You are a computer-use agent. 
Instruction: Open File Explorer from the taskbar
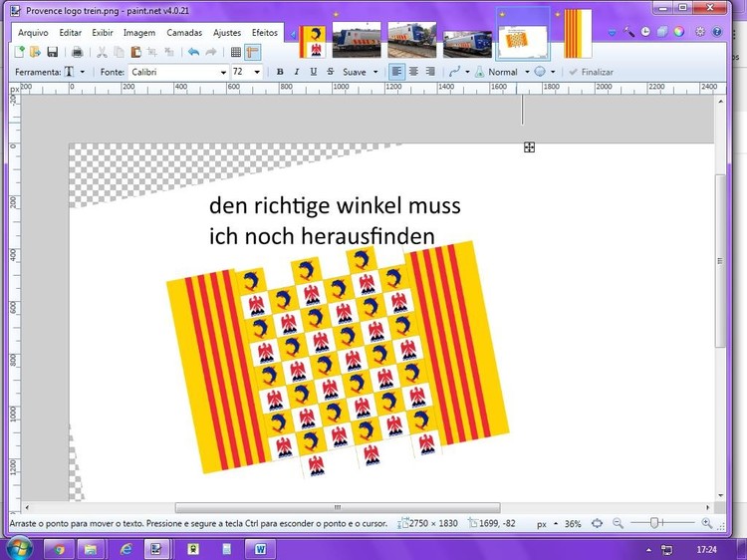click(92, 549)
